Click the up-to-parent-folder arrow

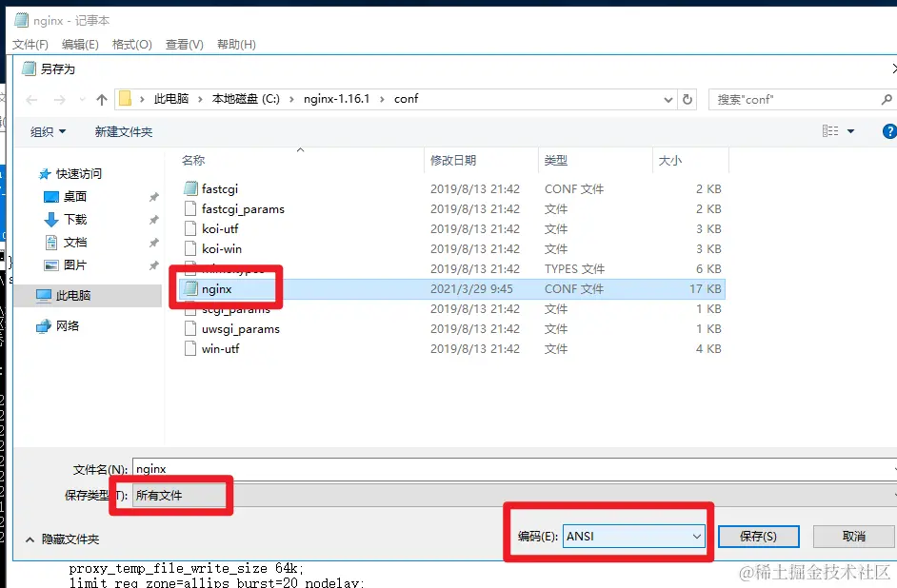tap(102, 98)
